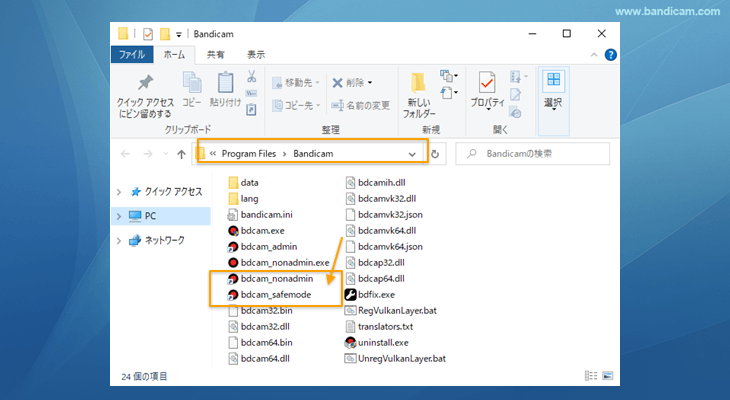
Task: Switch to the View (表示) tab
Action: coord(256,55)
